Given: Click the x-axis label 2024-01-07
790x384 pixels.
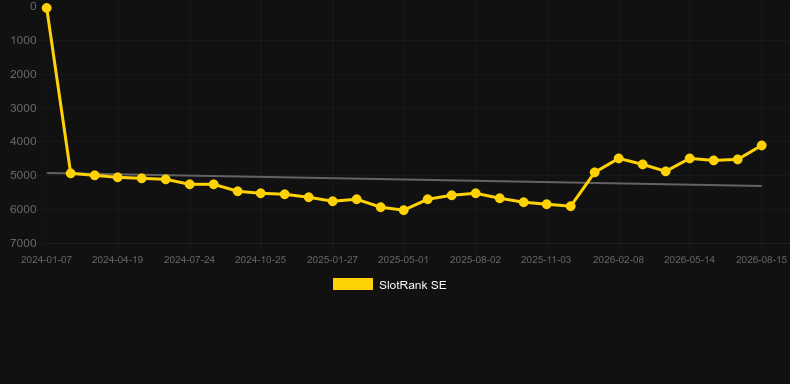Looking at the screenshot, I should (x=46, y=260).
